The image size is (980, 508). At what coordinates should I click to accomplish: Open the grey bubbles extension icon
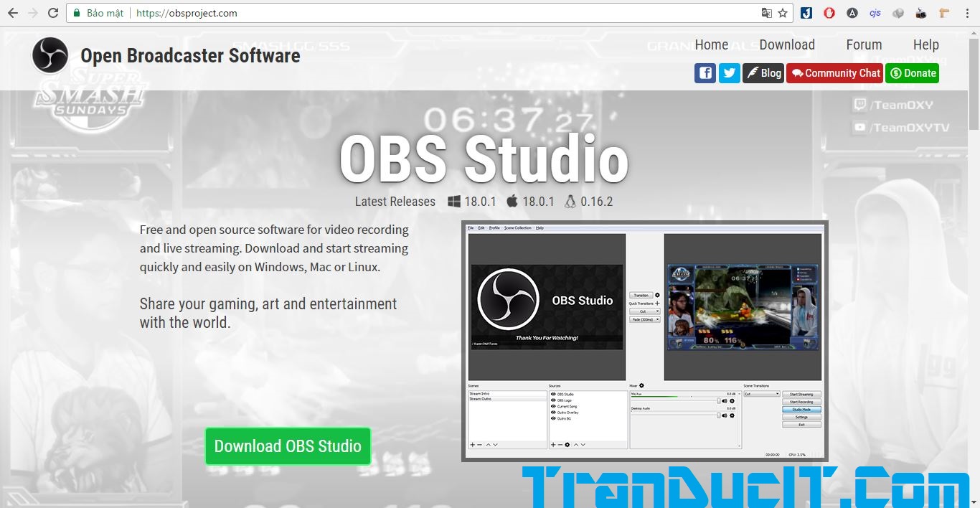(x=898, y=13)
